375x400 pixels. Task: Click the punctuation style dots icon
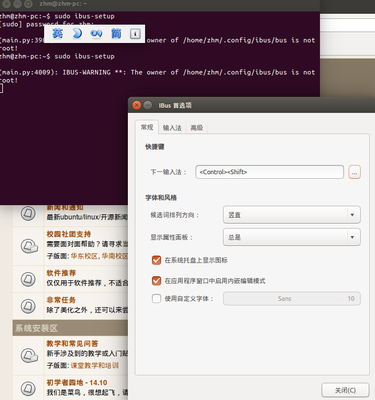click(96, 34)
